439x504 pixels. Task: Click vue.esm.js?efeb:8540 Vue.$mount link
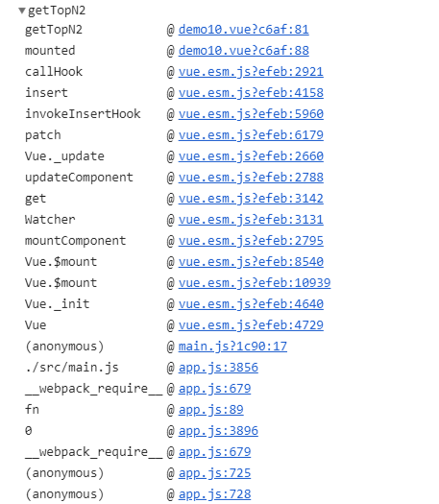251,262
